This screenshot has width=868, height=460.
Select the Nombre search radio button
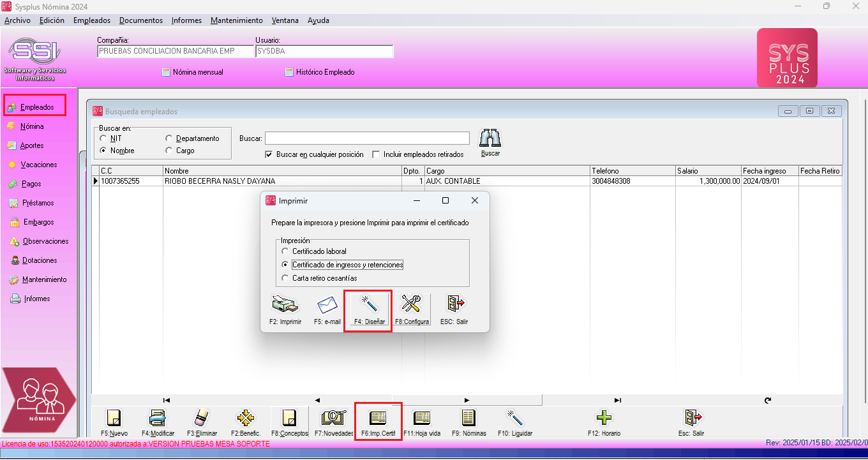click(103, 151)
